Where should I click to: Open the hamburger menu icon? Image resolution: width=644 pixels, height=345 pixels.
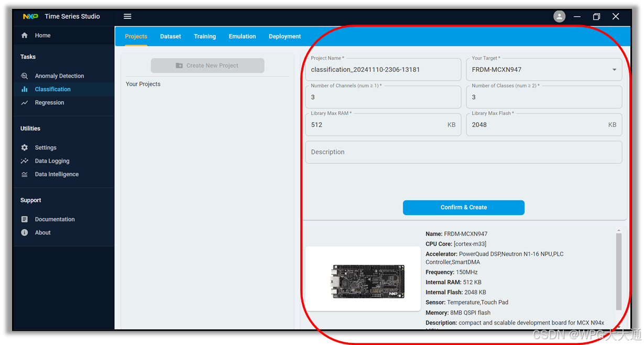[127, 16]
